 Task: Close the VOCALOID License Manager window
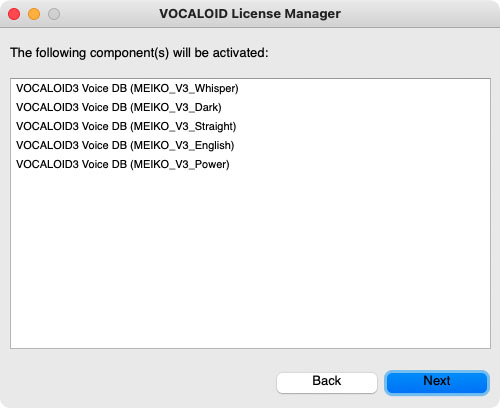(14, 14)
